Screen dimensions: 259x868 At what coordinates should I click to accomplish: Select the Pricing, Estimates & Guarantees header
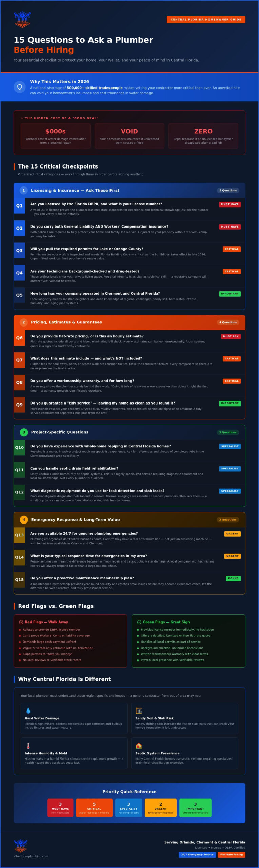tap(129, 322)
